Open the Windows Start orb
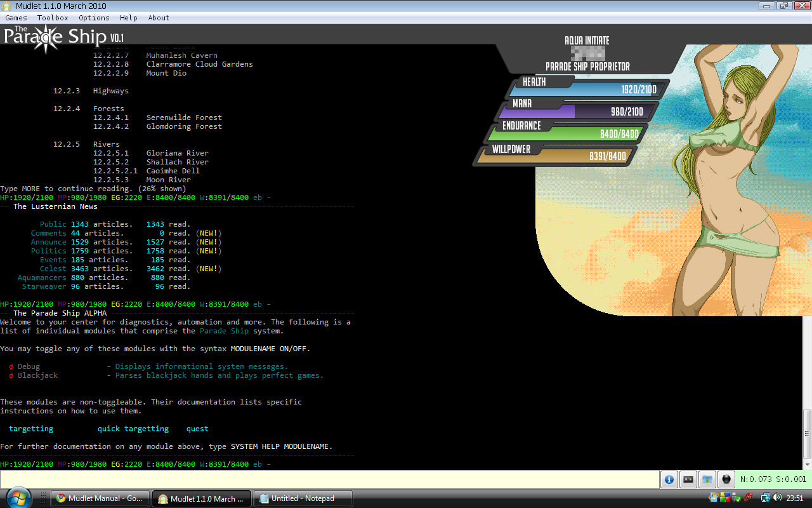Screen dimensions: 812x508 coord(18,497)
